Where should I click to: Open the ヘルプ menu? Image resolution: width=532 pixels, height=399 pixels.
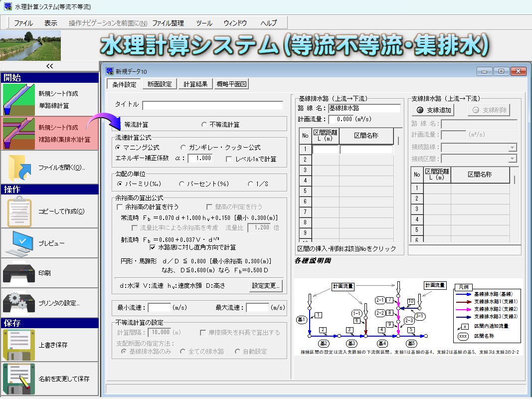(x=268, y=23)
